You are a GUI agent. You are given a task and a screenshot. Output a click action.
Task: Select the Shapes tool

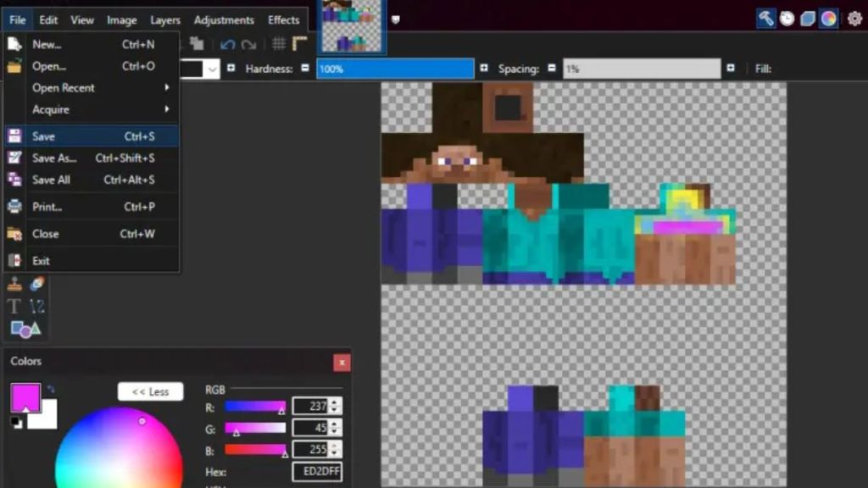click(x=25, y=329)
